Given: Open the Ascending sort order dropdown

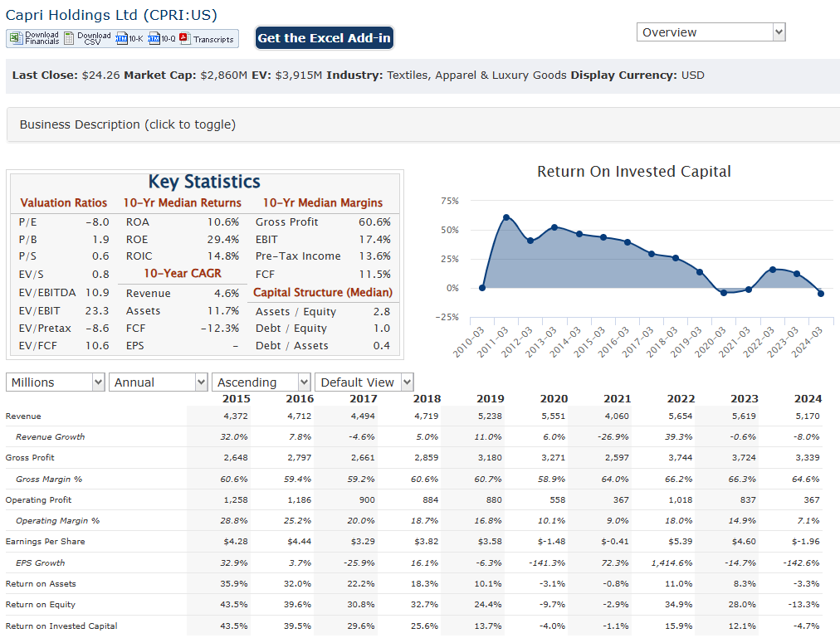Looking at the screenshot, I should point(261,382).
